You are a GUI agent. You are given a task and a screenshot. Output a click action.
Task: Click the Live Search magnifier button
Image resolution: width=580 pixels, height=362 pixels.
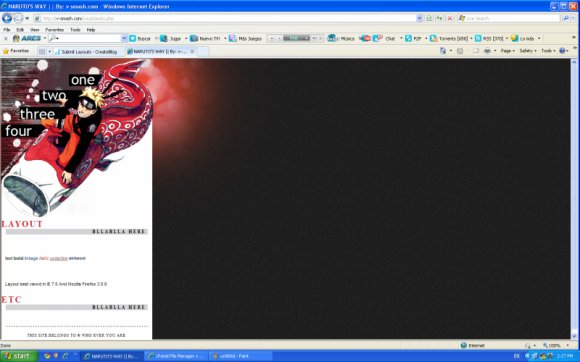tap(566, 18)
